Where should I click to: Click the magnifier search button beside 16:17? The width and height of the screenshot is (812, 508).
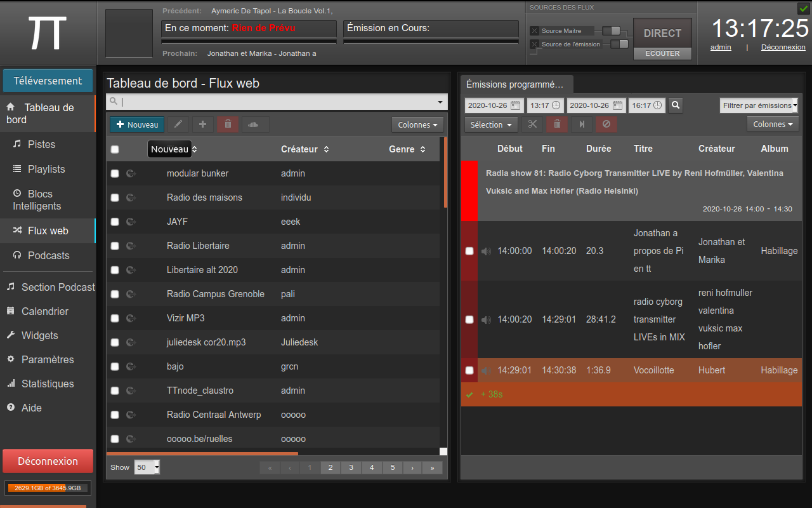(676, 105)
